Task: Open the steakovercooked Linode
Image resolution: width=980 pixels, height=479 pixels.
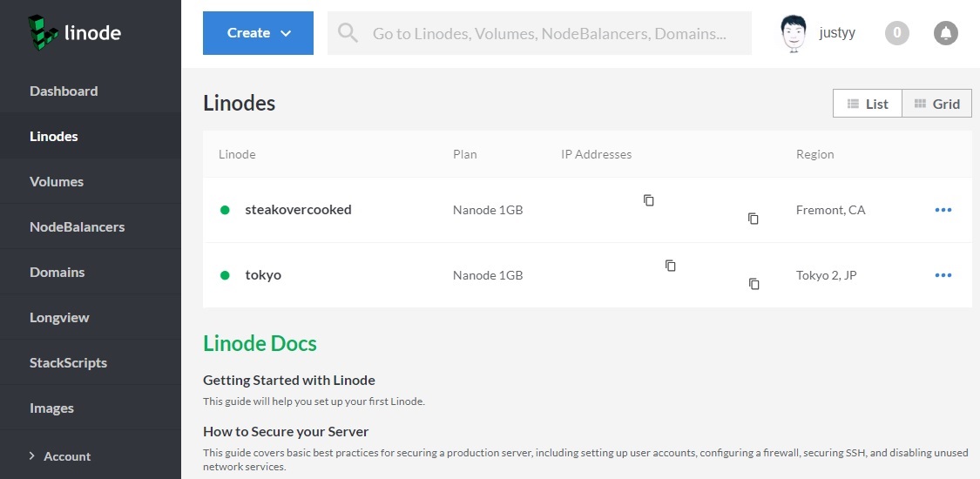Action: [298, 210]
